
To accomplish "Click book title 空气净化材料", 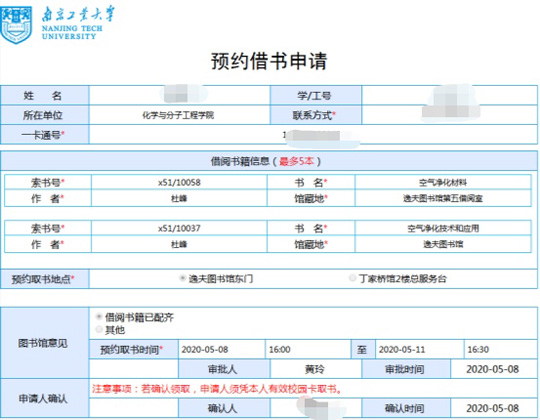I will (x=443, y=182).
